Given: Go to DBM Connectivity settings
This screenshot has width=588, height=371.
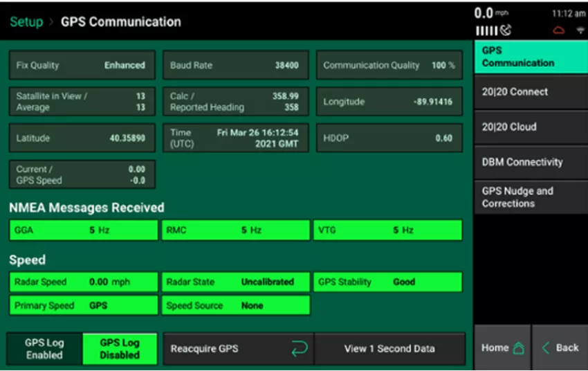Looking at the screenshot, I should (530, 163).
